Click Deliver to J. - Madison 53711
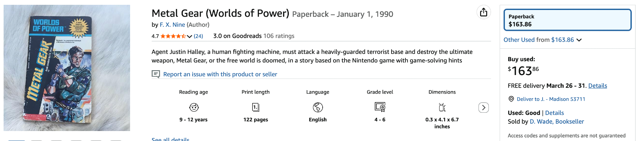The width and height of the screenshot is (644, 141). click(551, 99)
